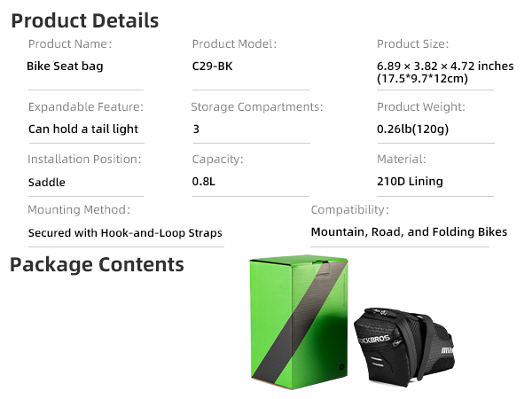
Task: Select the Can hold a tail light text
Action: (x=83, y=129)
